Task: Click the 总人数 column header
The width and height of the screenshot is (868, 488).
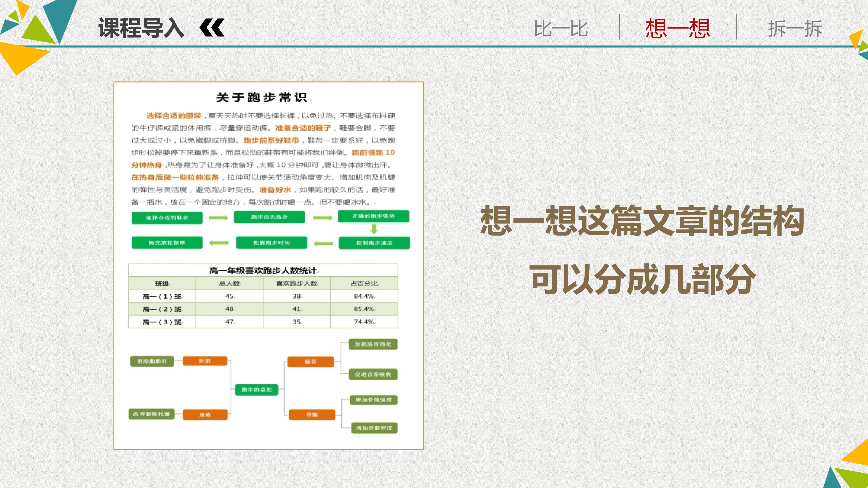Action: pyautogui.click(x=229, y=284)
